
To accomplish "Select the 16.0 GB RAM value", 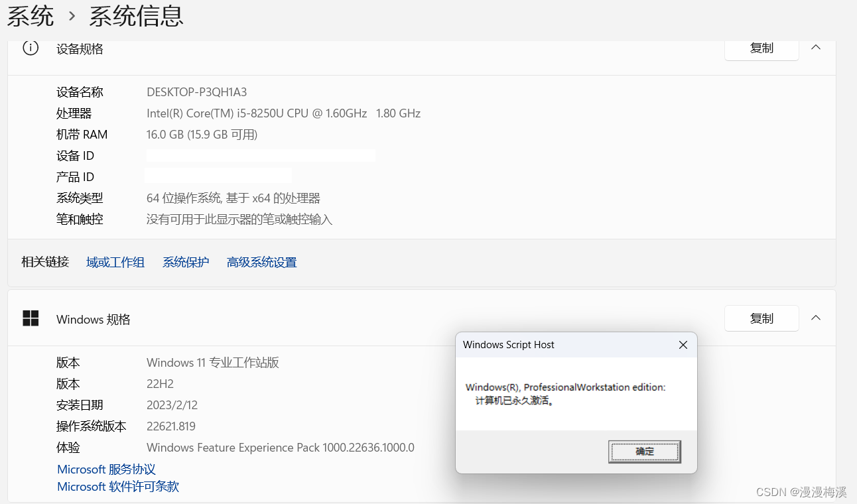I will (x=202, y=135).
